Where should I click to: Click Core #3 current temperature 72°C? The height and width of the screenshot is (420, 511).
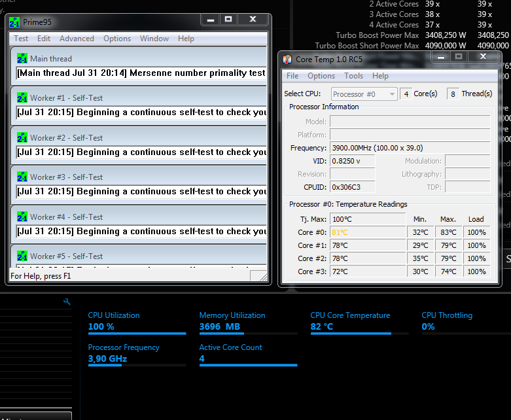click(368, 271)
